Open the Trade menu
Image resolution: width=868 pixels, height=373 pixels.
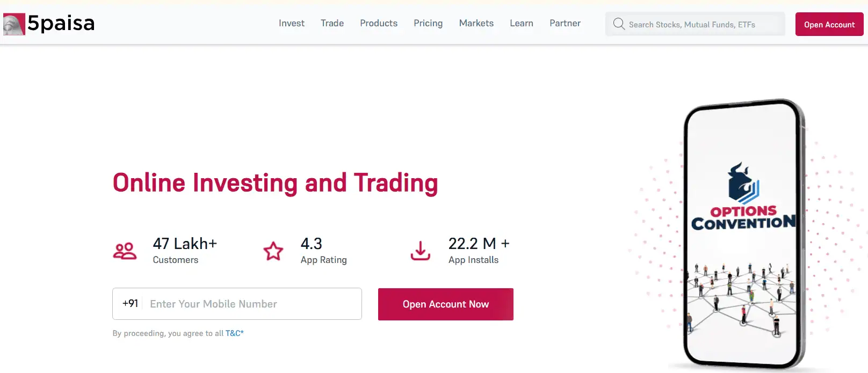point(332,23)
